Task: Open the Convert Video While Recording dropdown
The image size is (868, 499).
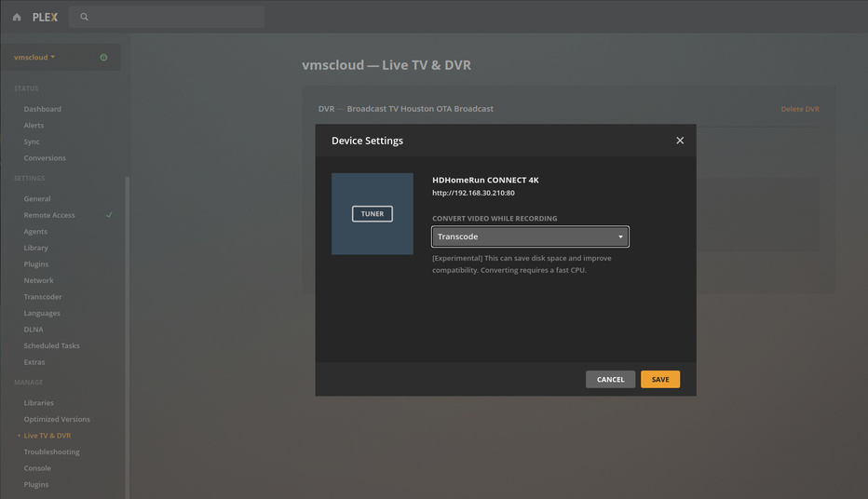Action: (530, 236)
